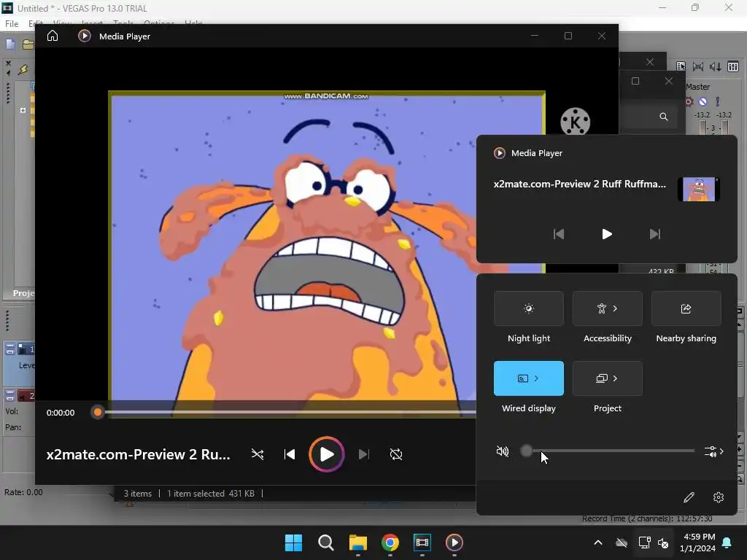Click the New project icon in VEGAS toolbar
Viewport: 747px width, 560px height.
point(10,44)
